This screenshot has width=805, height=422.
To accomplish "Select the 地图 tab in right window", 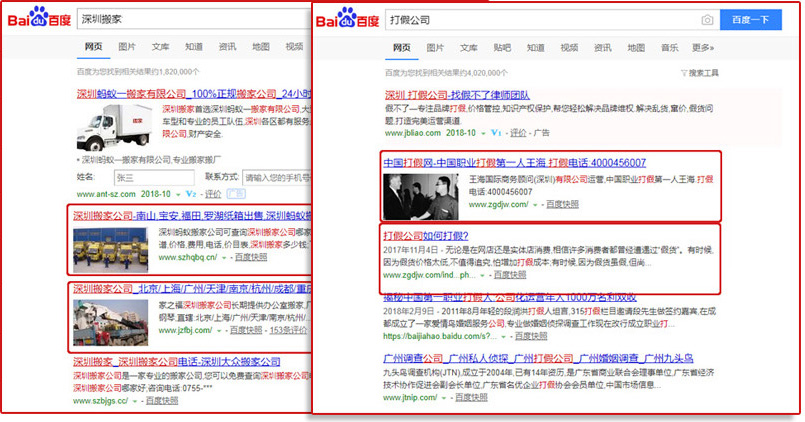I will [635, 47].
